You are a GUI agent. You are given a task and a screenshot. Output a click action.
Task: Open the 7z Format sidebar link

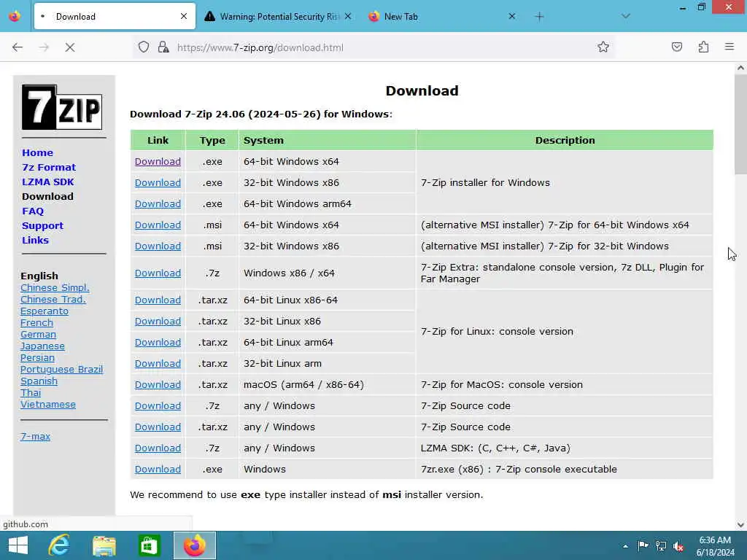(49, 167)
